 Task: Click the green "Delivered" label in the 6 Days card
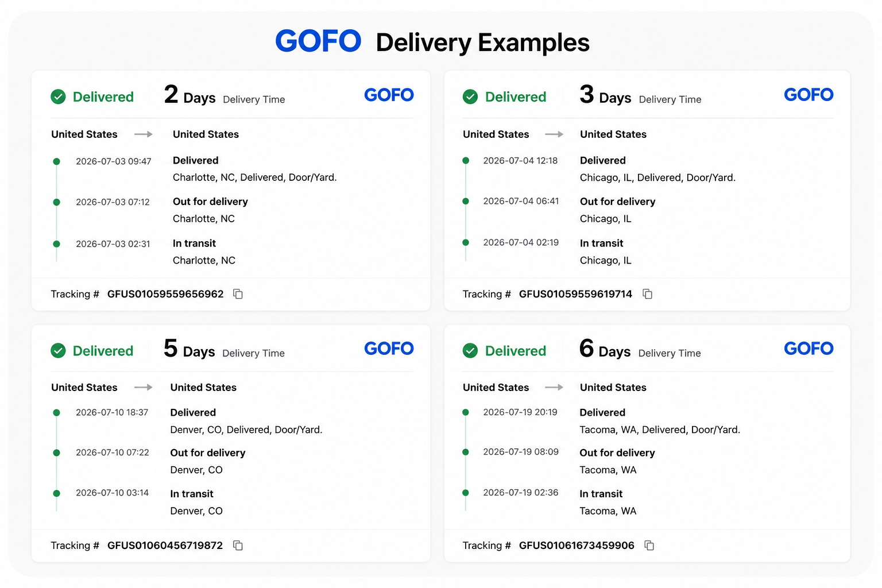[x=516, y=351]
